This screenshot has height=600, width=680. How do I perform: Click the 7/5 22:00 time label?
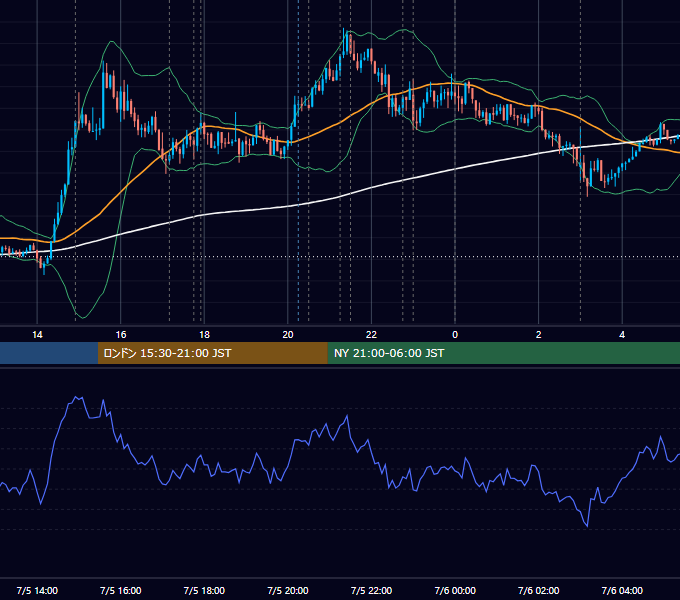(x=371, y=590)
